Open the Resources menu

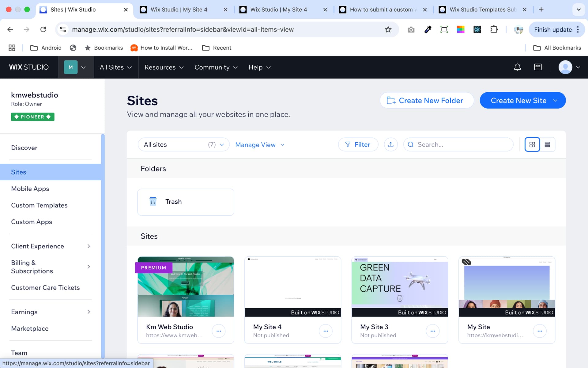(164, 67)
